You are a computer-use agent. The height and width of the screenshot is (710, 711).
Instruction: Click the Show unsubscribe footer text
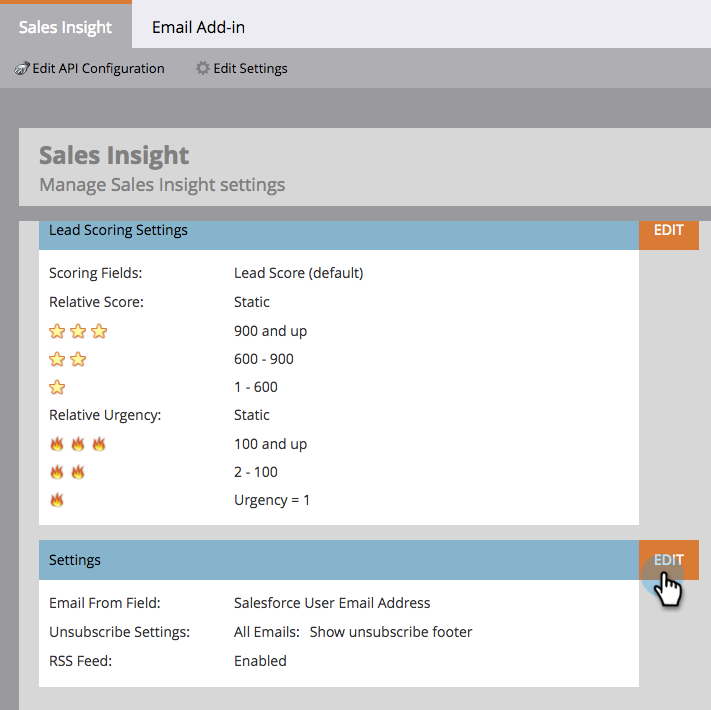(x=390, y=632)
